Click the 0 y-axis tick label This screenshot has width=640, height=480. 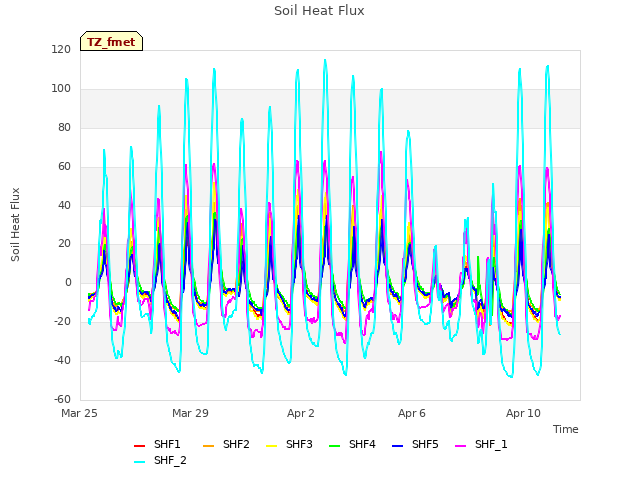pyautogui.click(x=68, y=282)
